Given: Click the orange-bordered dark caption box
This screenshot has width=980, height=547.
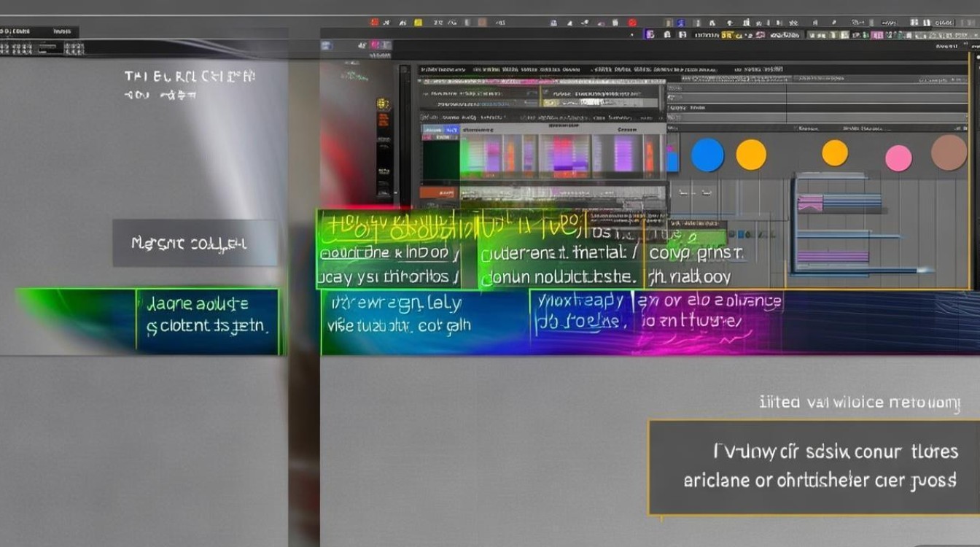Looking at the screenshot, I should tap(813, 467).
